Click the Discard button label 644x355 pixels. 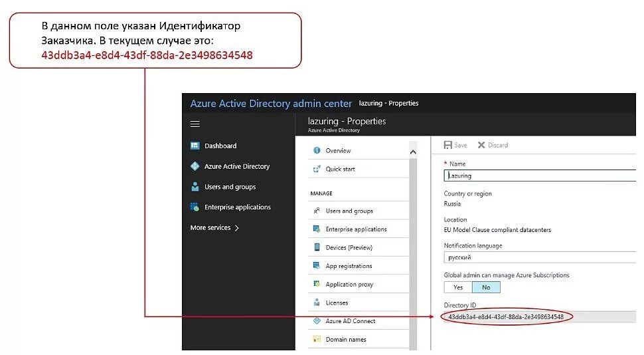[498, 145]
